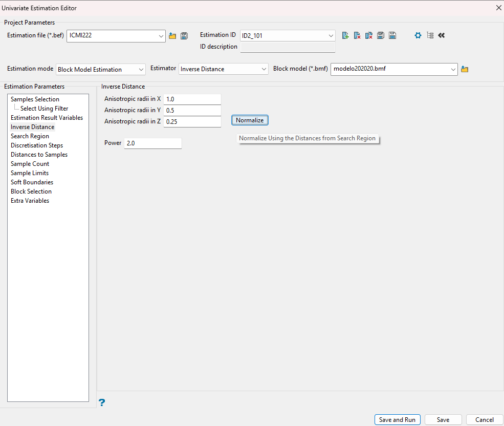Select Distances to Samples
Screen dimensions: 504x426
point(39,155)
